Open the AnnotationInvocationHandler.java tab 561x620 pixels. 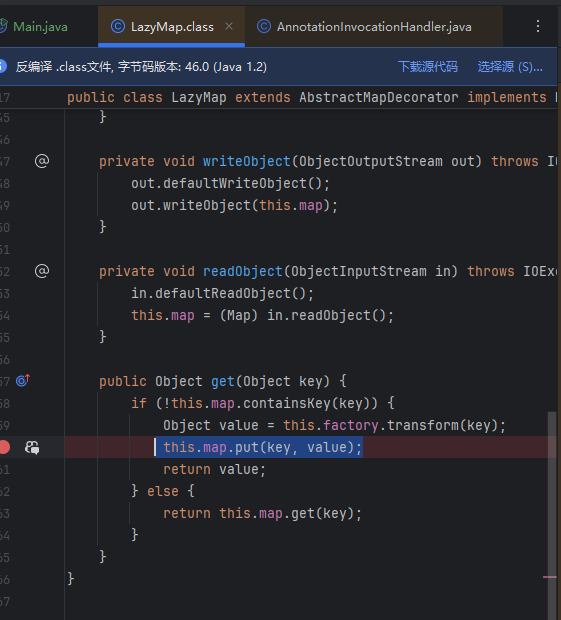point(374,27)
